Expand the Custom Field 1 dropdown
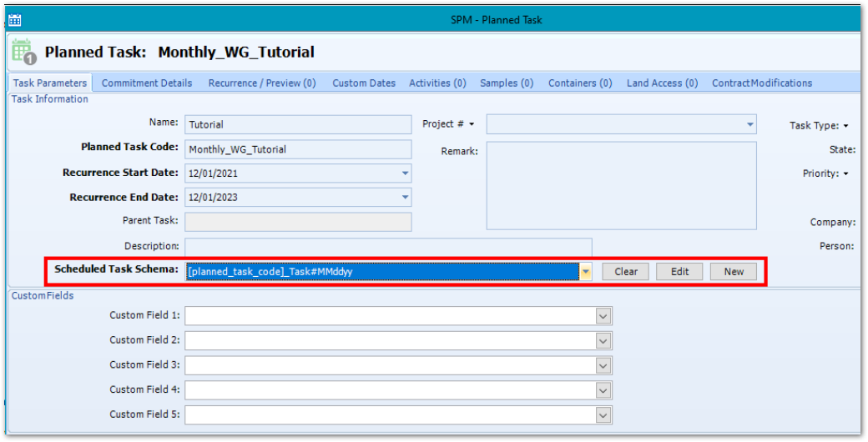The width and height of the screenshot is (868, 442). 603,316
